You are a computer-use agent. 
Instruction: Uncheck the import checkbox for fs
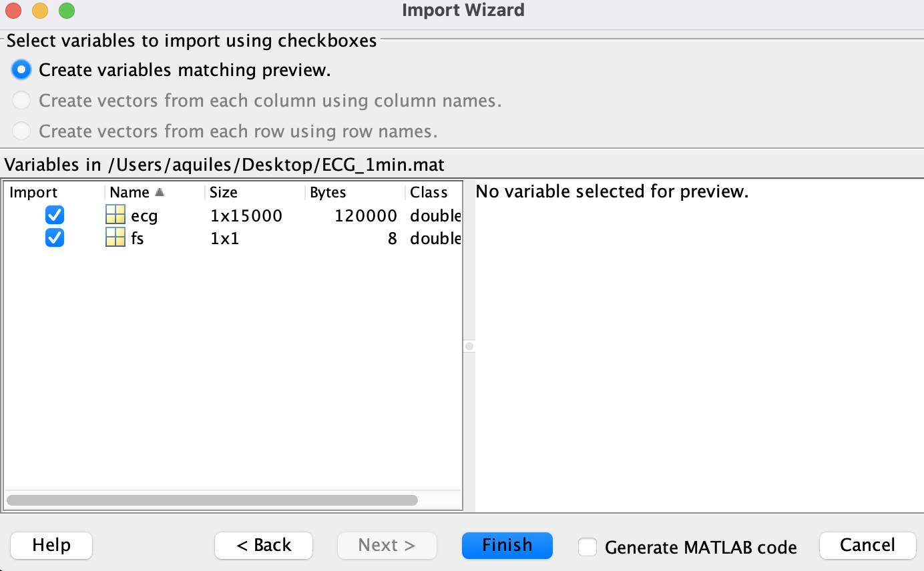pyautogui.click(x=54, y=238)
